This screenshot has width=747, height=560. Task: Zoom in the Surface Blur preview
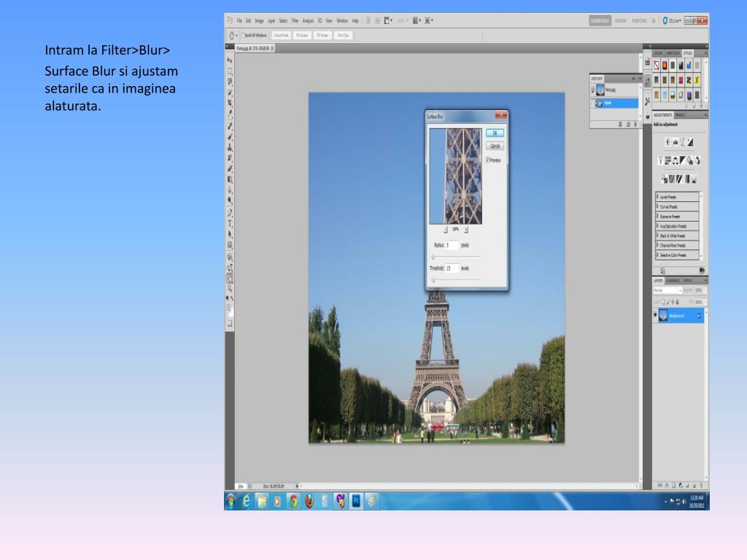(x=466, y=230)
